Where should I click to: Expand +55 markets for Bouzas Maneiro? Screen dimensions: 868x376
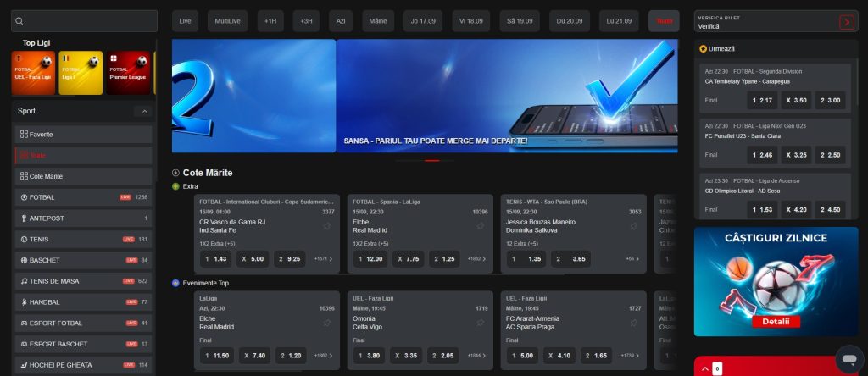(x=632, y=259)
